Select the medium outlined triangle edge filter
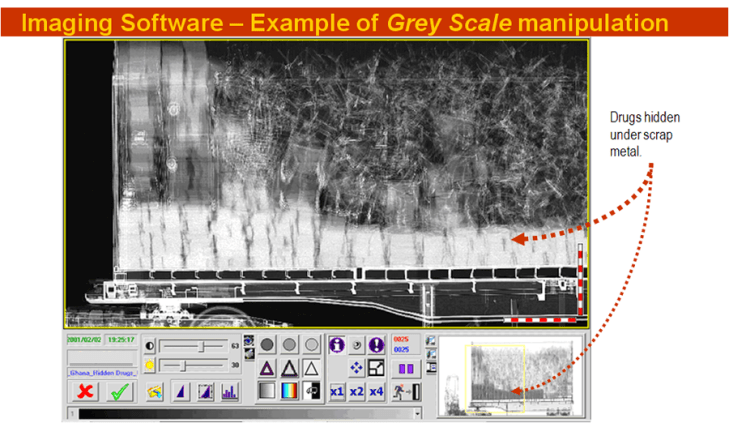The height and width of the screenshot is (423, 729). pos(289,369)
